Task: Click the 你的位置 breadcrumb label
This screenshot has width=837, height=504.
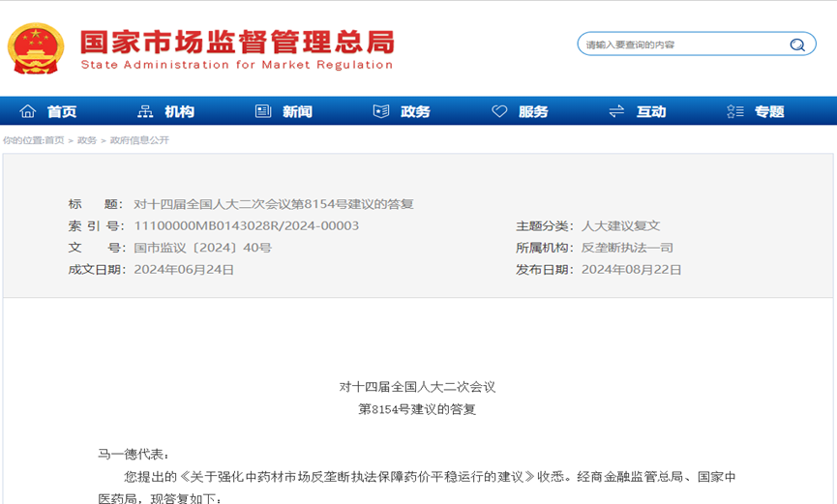Action: [23, 140]
